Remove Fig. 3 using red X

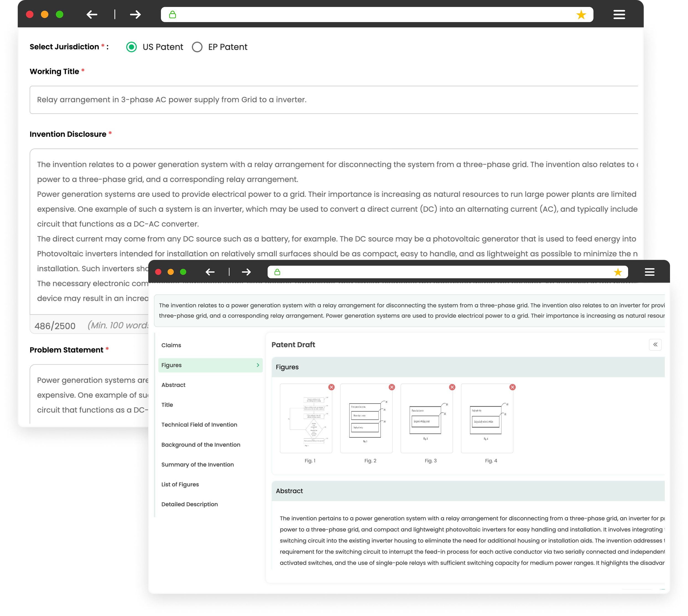click(x=452, y=387)
